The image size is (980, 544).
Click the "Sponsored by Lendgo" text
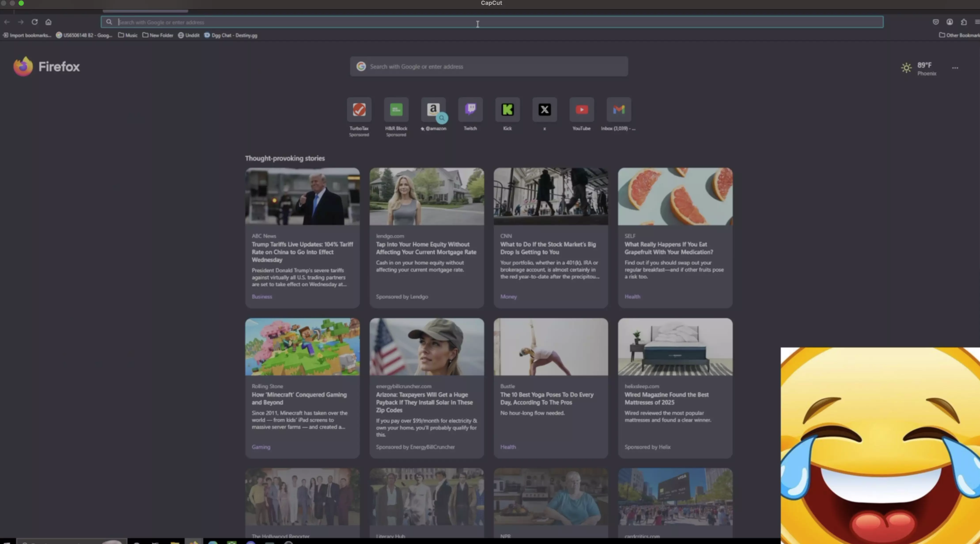402,297
